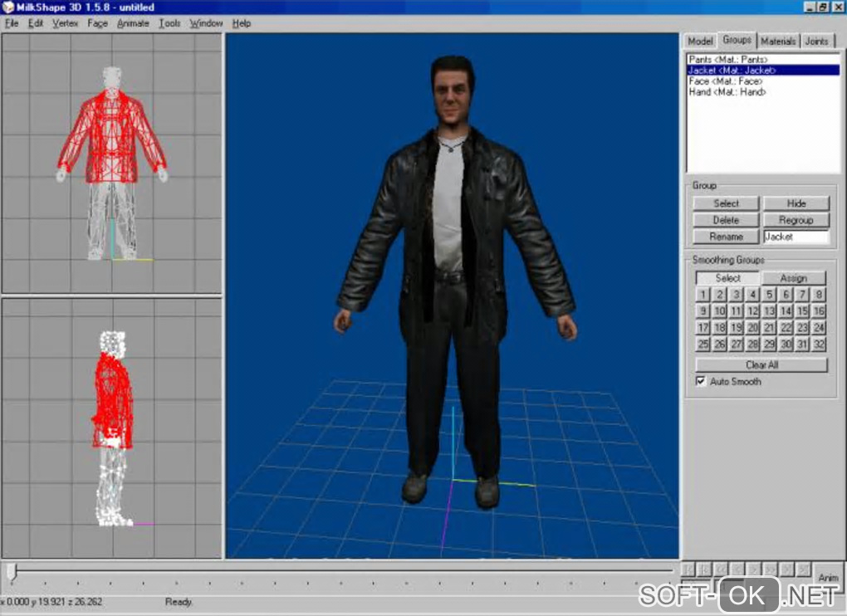This screenshot has width=847, height=616.
Task: Jump to last animation frame button
Action: (804, 569)
